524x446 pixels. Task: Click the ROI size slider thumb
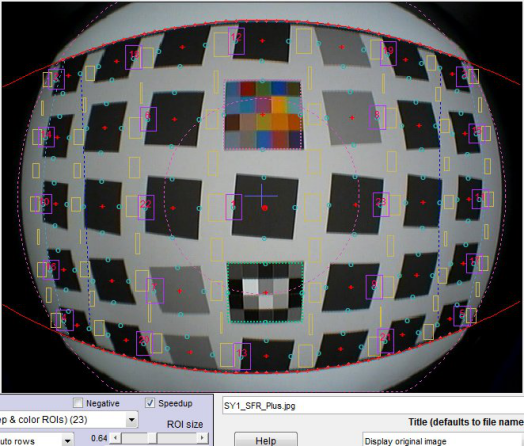click(x=152, y=438)
